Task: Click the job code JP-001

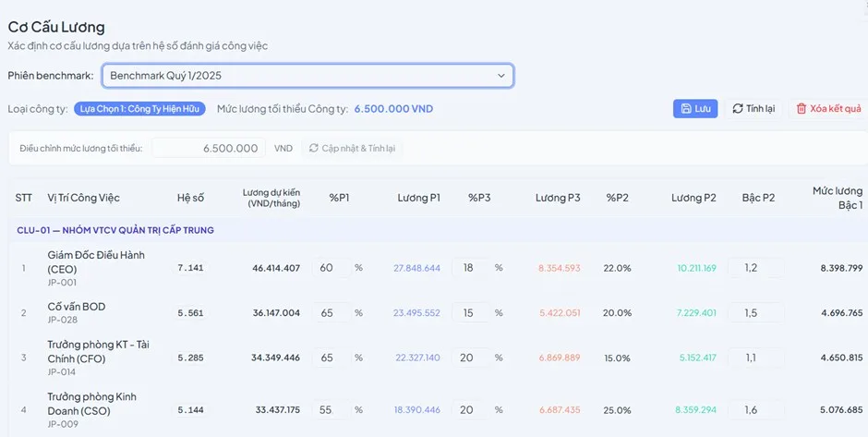Action: point(62,283)
